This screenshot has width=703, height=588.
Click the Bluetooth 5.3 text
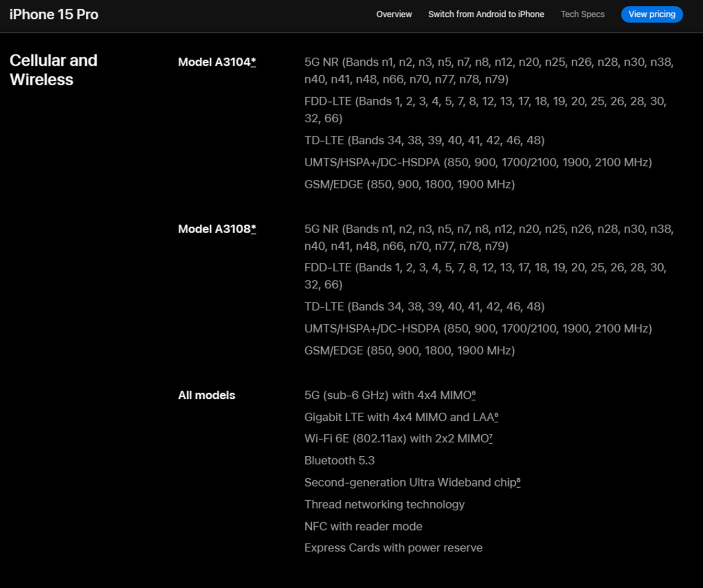(339, 460)
